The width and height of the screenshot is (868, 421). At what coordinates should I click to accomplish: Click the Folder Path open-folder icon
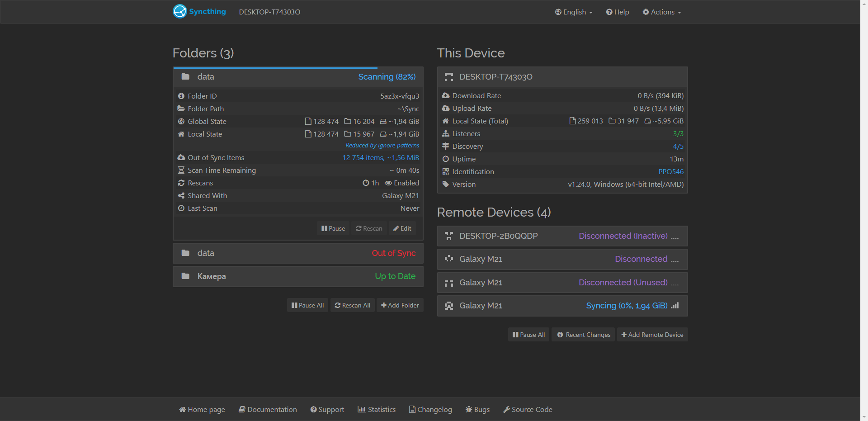[181, 109]
